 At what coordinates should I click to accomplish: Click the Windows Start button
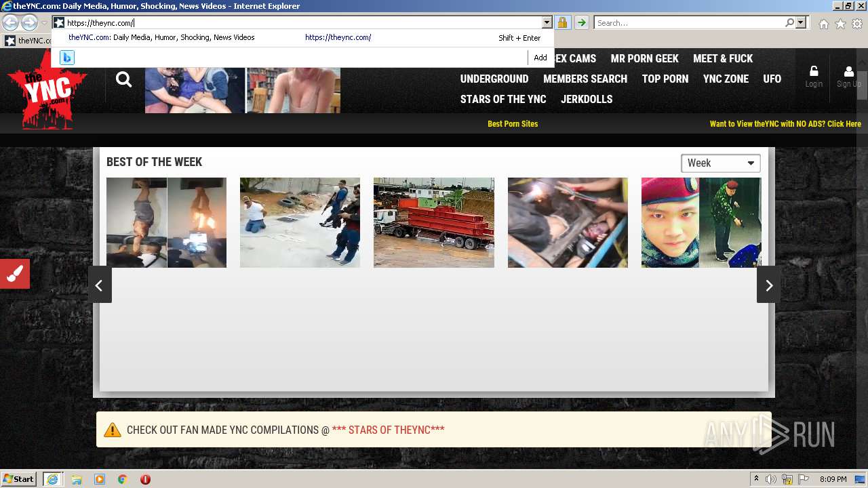pyautogui.click(x=19, y=479)
